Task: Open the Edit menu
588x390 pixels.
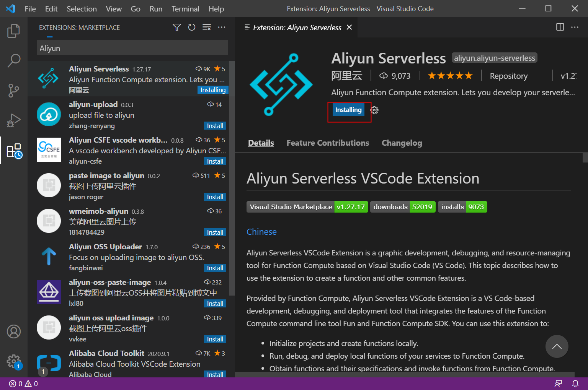Action: pyautogui.click(x=51, y=9)
